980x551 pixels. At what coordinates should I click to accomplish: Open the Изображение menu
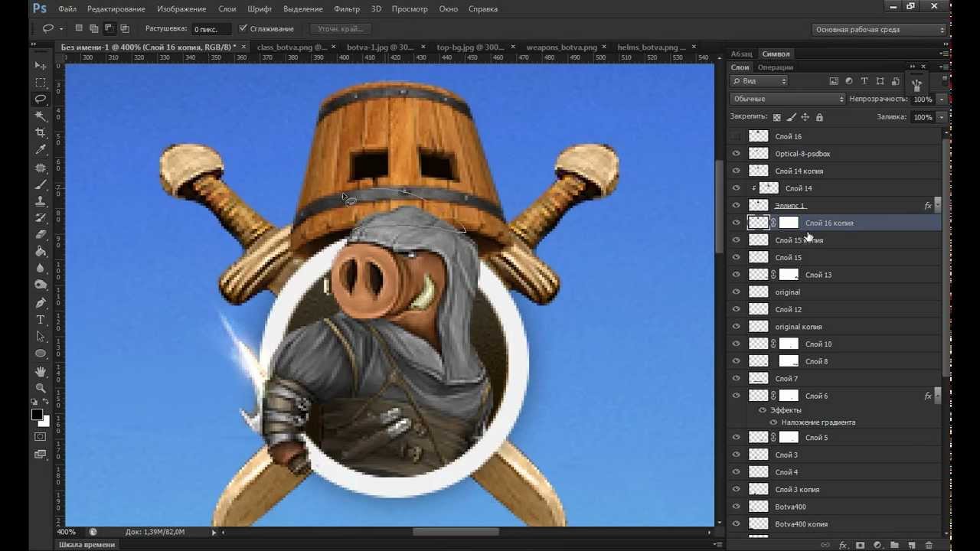click(x=181, y=8)
